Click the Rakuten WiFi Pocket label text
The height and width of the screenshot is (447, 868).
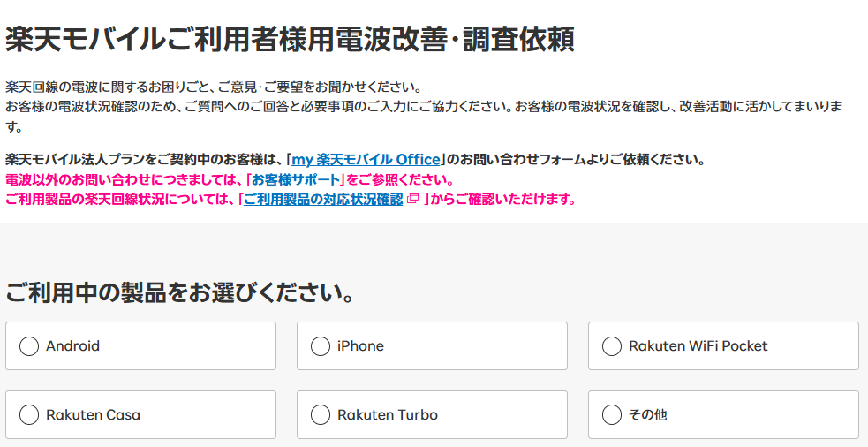(x=698, y=346)
